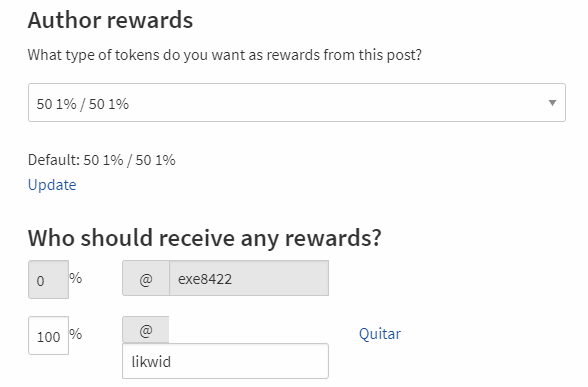Click the empty area right of the dropdown's selected text
The image size is (588, 387).
(338, 103)
